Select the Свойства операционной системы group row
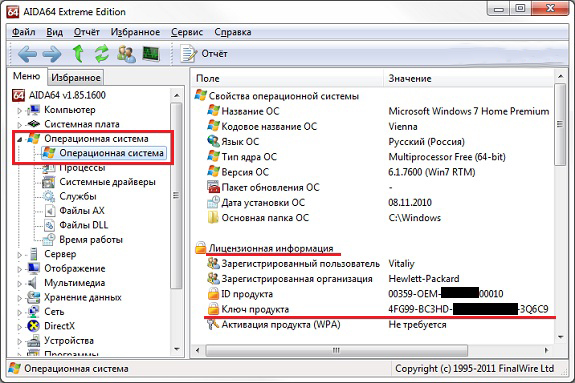The width and height of the screenshot is (575, 383). coord(277,96)
